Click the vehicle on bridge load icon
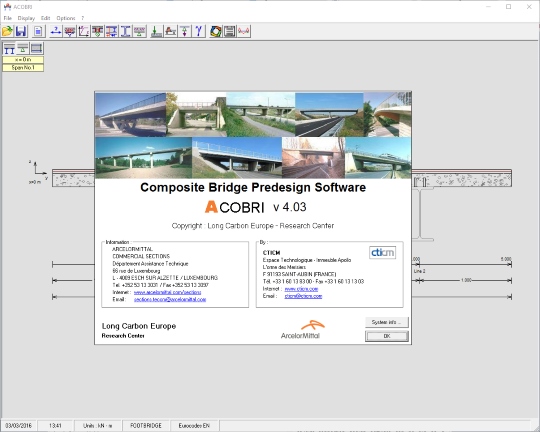This screenshot has width=540, height=432. point(170,31)
